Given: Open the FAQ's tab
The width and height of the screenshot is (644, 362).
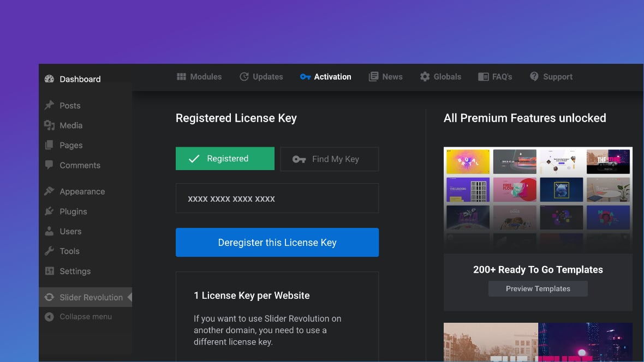Looking at the screenshot, I should 495,77.
